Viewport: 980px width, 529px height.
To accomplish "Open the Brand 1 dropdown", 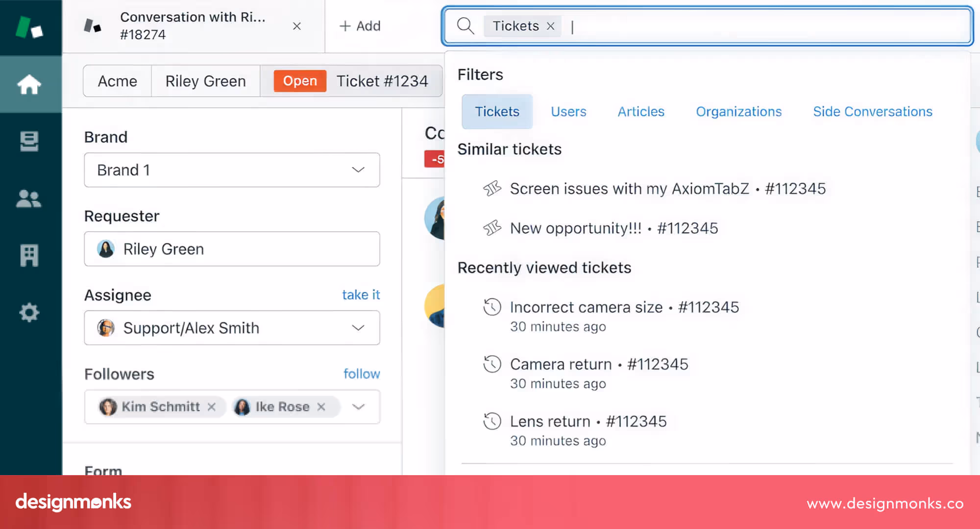I will click(358, 170).
